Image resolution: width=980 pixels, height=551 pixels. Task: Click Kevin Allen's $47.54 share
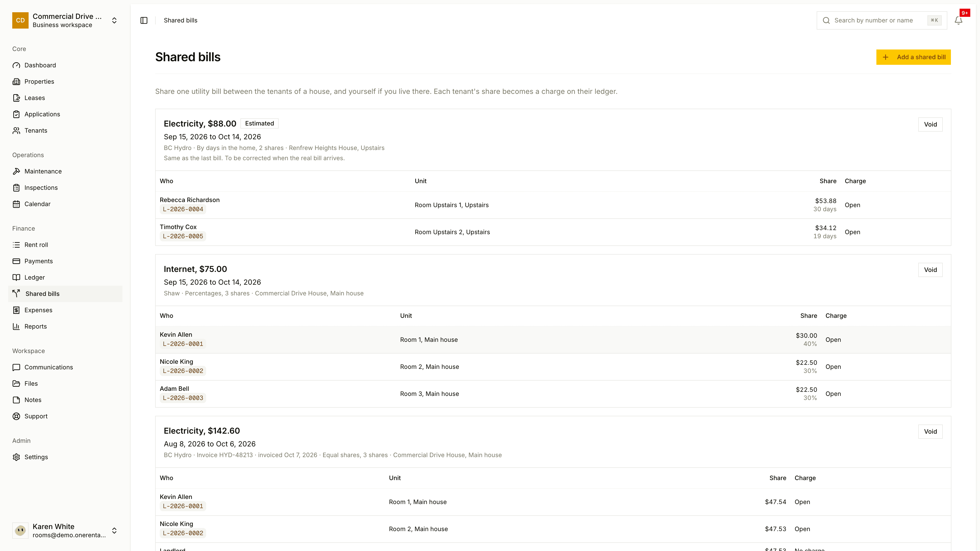tap(775, 502)
